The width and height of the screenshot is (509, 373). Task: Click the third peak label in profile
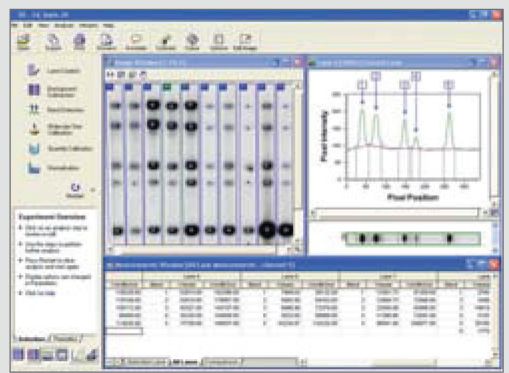click(x=404, y=85)
